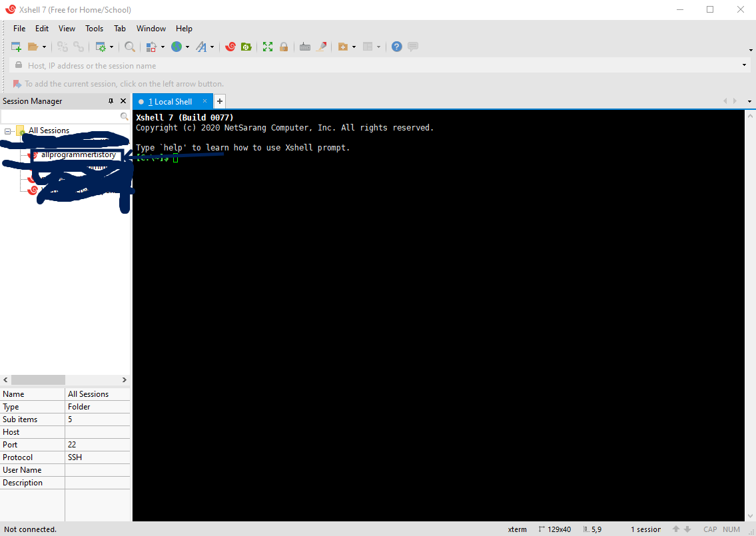
Task: Click the speech bubble feedback icon
Action: (413, 47)
